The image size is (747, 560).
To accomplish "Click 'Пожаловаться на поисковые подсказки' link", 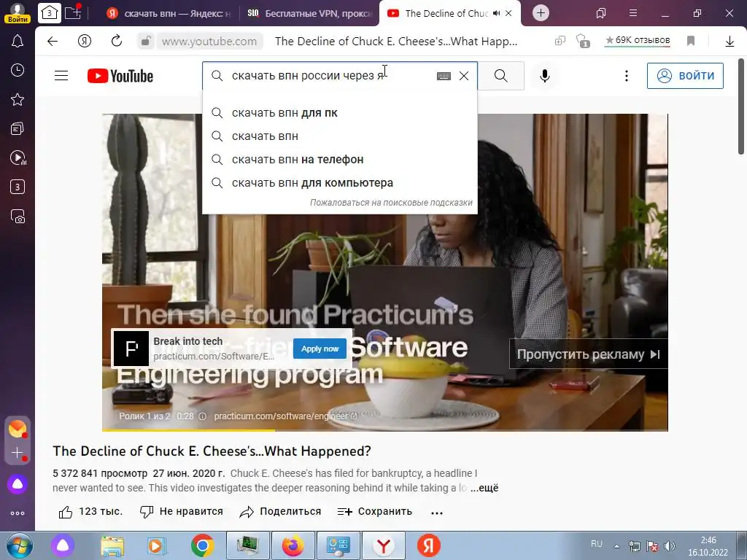I will (391, 203).
